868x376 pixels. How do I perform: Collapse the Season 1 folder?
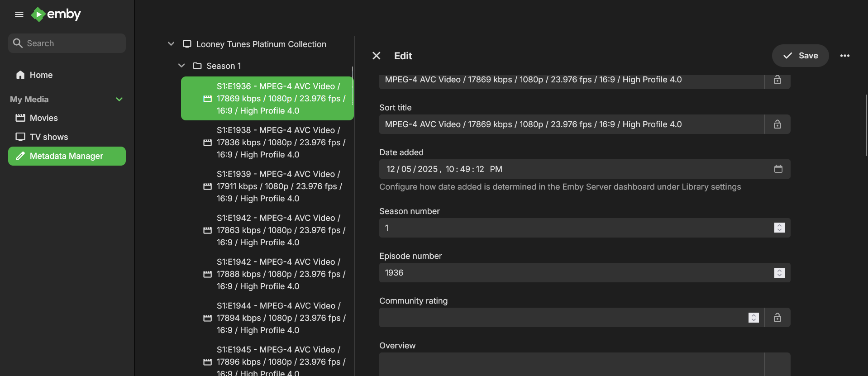click(x=181, y=66)
